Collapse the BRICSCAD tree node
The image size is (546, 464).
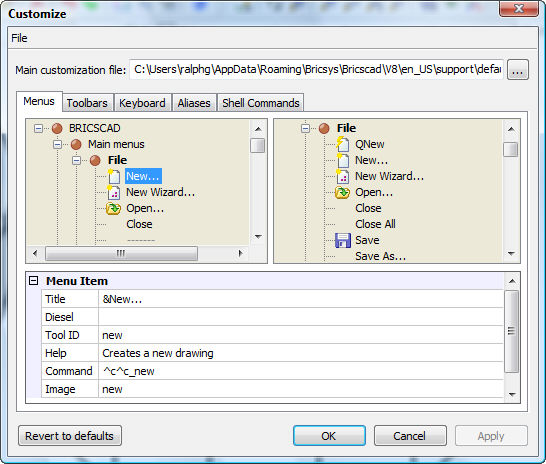(38, 128)
